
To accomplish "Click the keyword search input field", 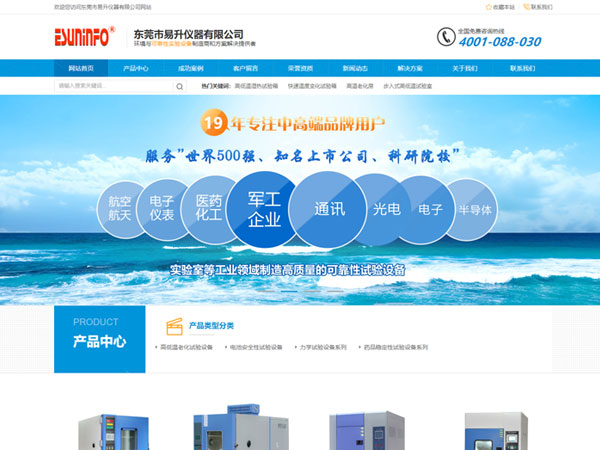I will coord(114,86).
